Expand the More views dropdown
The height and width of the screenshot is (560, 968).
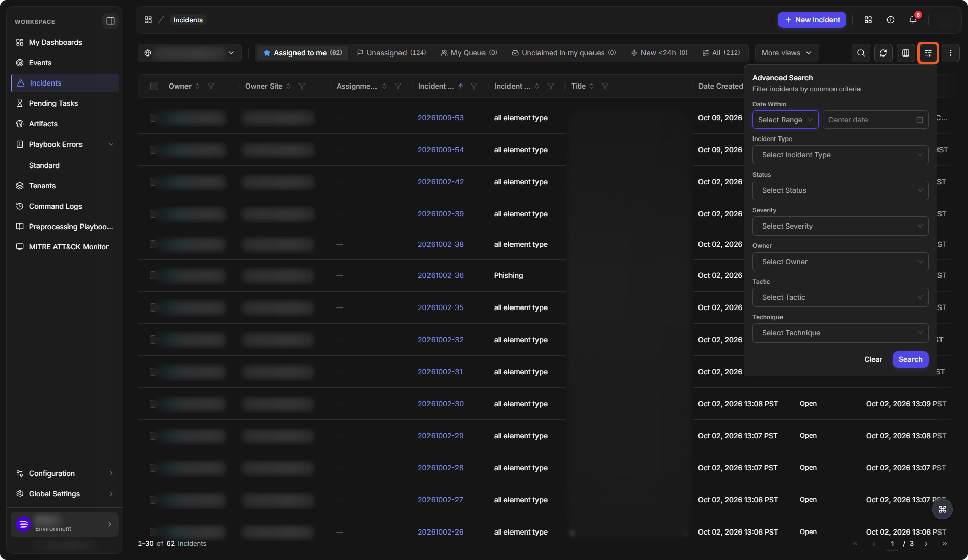[x=787, y=53]
